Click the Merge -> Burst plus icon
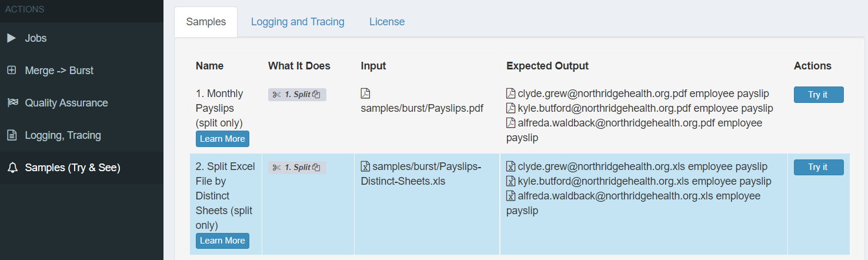This screenshot has height=260, width=868. (x=11, y=71)
